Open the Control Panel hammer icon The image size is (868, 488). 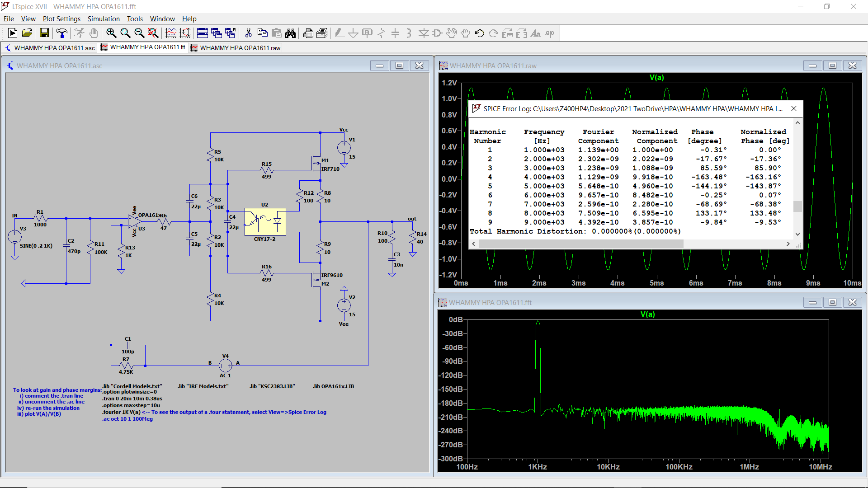point(62,33)
